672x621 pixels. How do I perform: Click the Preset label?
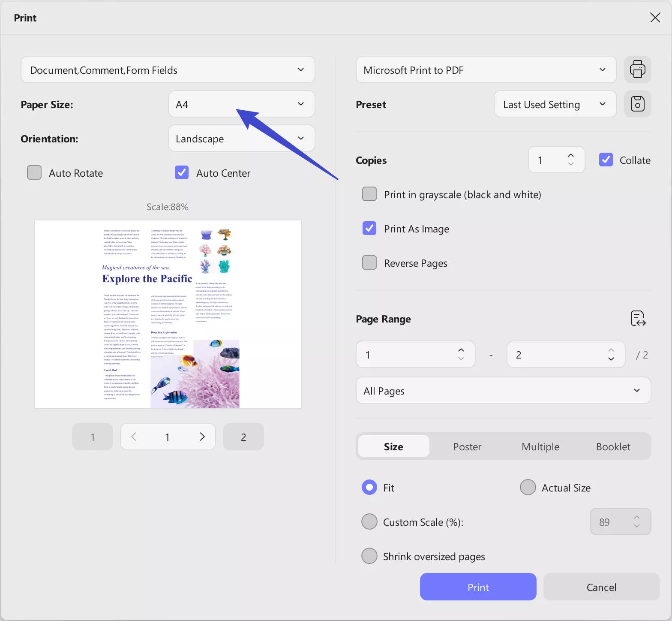[371, 104]
